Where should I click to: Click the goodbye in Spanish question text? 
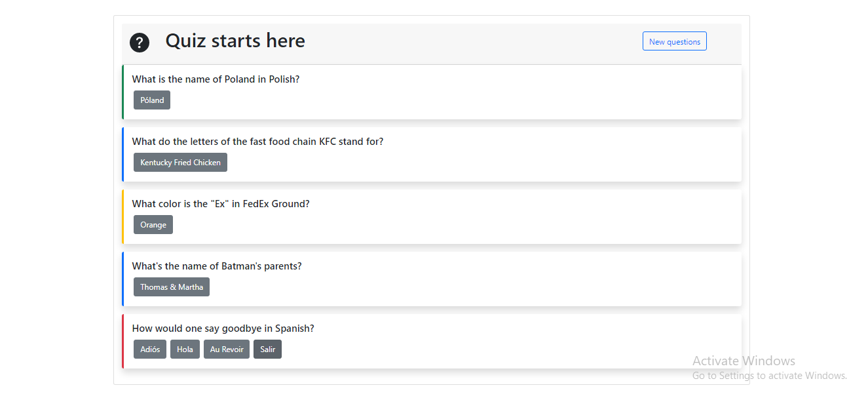[x=223, y=328]
